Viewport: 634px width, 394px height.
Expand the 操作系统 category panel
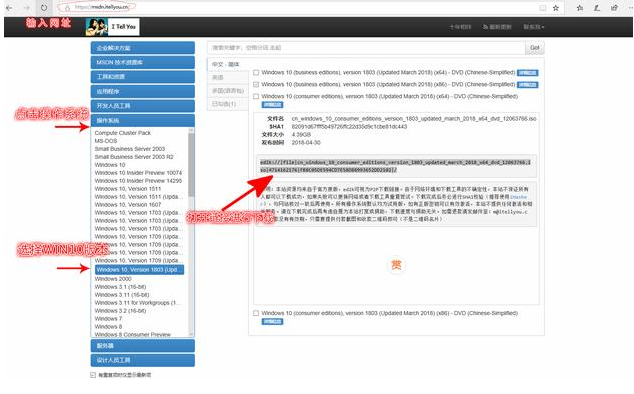pos(143,121)
